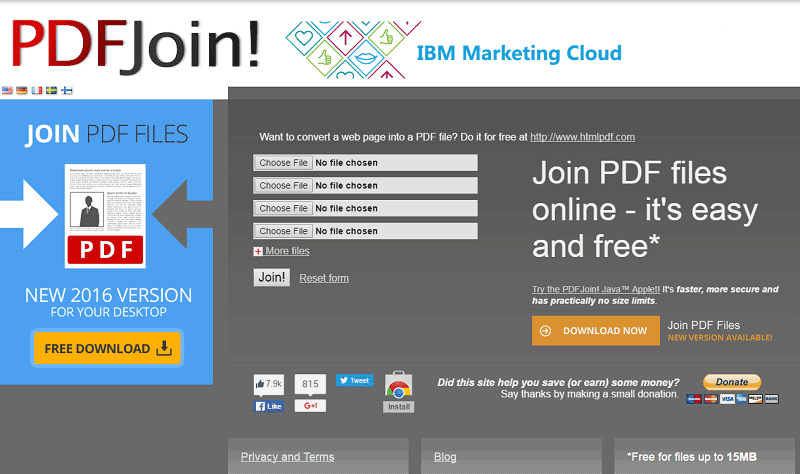Click the BANK icon under Donate
This screenshot has width=800, height=474.
[x=771, y=398]
